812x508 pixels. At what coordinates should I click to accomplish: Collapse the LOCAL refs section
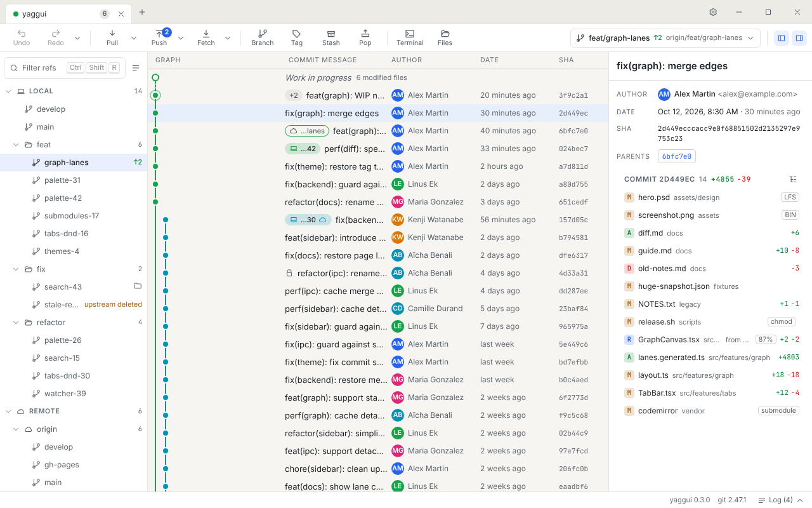click(x=8, y=91)
